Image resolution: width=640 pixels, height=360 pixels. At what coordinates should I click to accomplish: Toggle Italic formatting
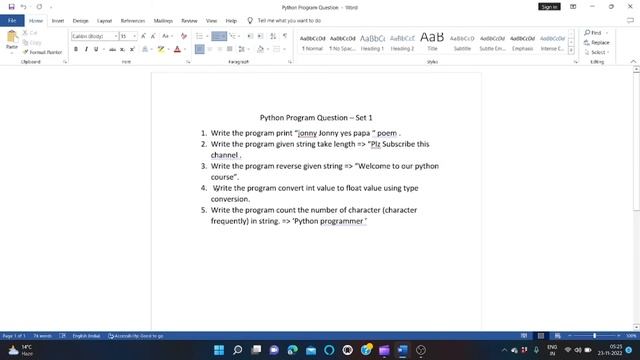[86, 49]
